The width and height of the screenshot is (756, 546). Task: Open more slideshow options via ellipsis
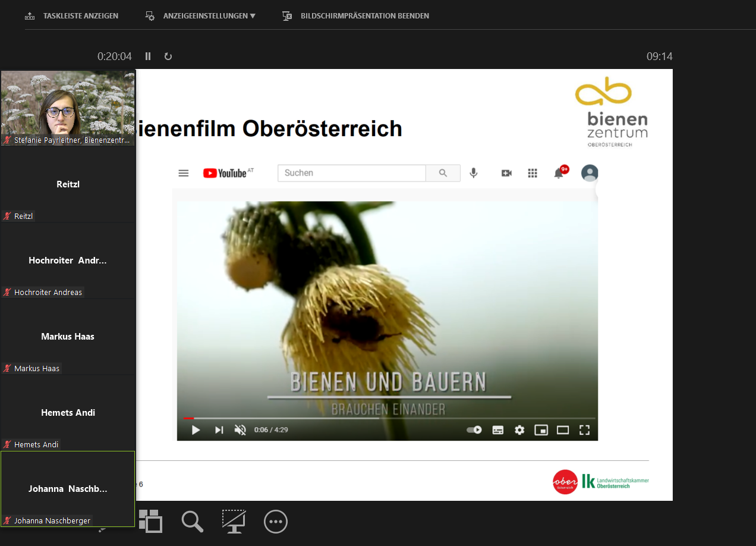[275, 522]
